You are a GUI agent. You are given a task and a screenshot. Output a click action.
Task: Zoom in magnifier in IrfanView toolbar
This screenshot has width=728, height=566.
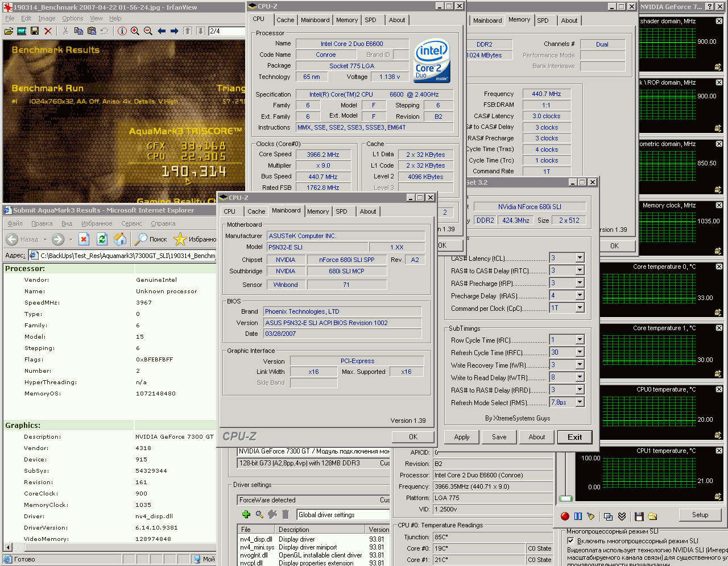click(135, 31)
